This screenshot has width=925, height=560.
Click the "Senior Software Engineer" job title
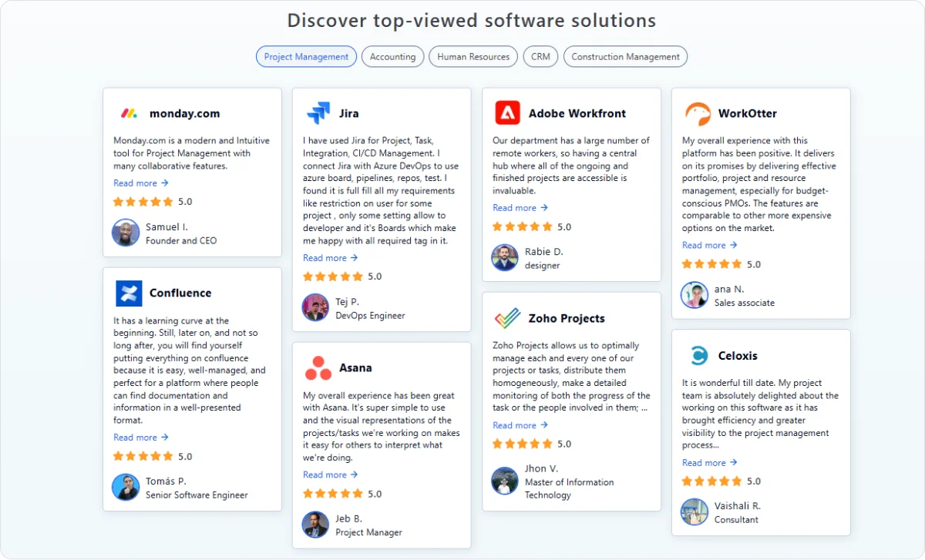[x=197, y=495]
